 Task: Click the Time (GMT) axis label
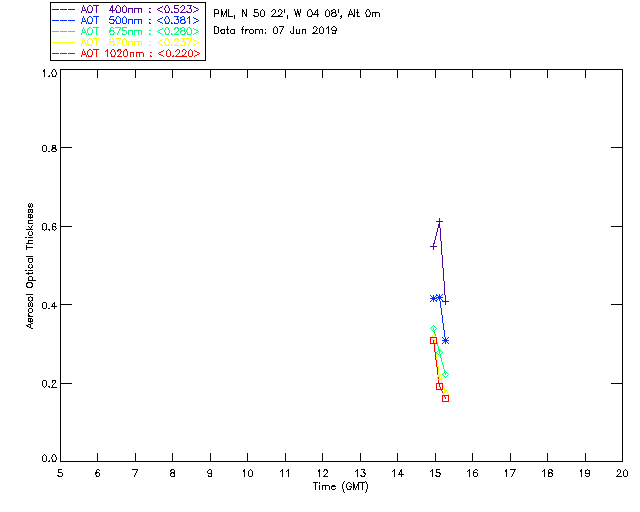(340, 487)
